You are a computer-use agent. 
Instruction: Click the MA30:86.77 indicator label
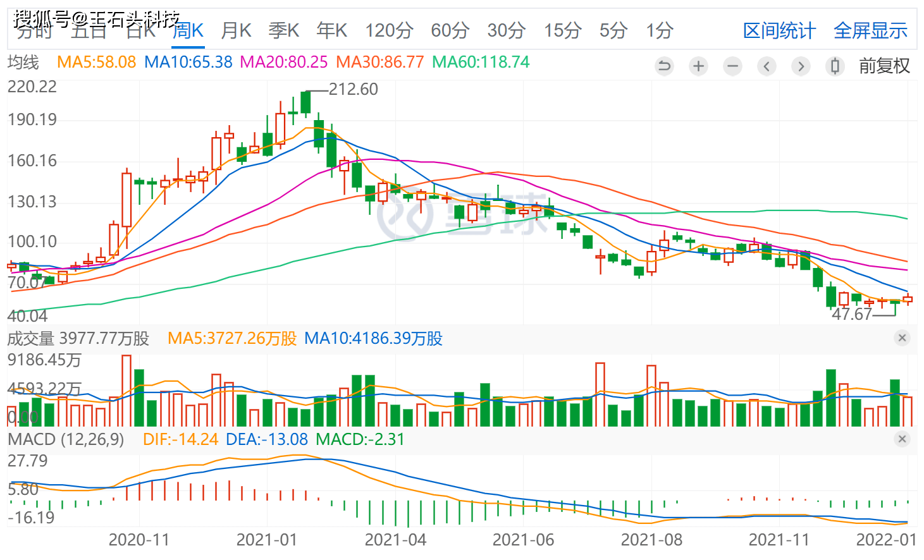point(380,62)
